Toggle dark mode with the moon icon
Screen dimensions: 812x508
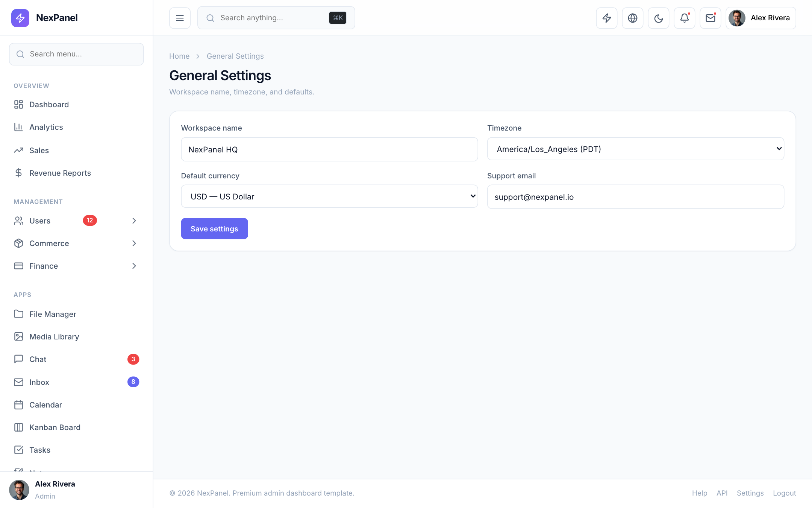(658, 18)
